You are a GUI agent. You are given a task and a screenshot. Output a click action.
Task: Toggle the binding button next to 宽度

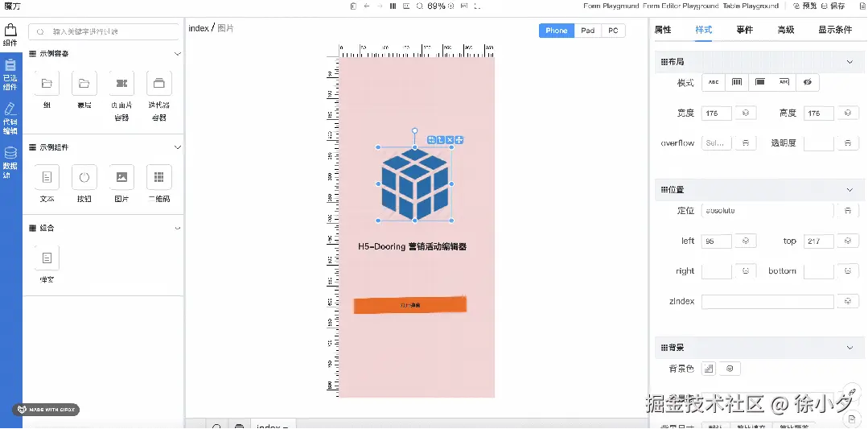[746, 113]
